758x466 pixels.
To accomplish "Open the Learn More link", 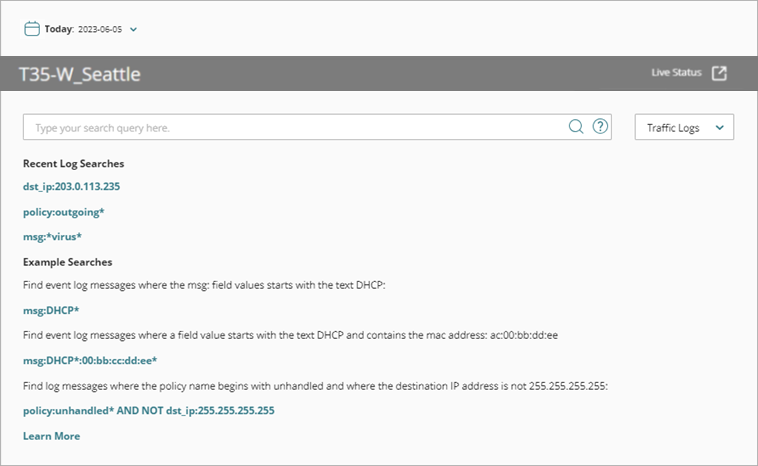I will click(x=51, y=436).
